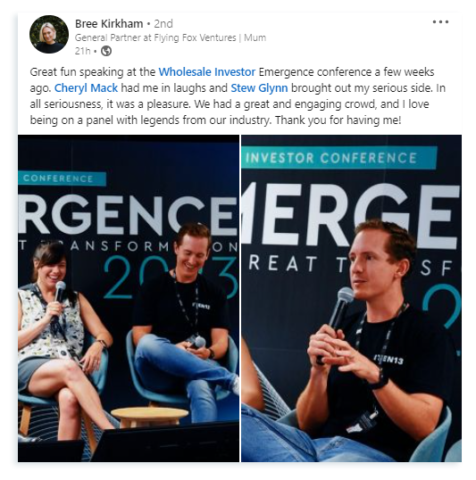Open the Stew Glynn mention link
Viewport: 476px width, 480px height.
click(259, 88)
